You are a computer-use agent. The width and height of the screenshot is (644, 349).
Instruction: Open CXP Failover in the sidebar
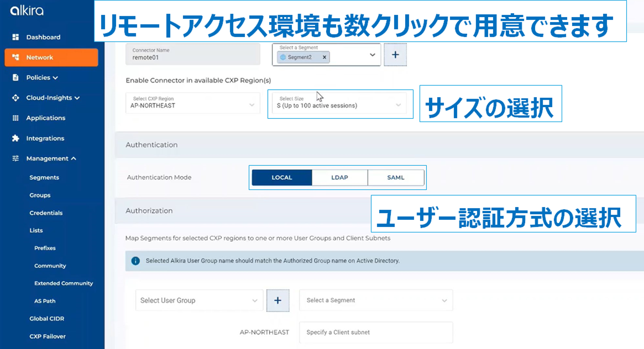(47, 336)
